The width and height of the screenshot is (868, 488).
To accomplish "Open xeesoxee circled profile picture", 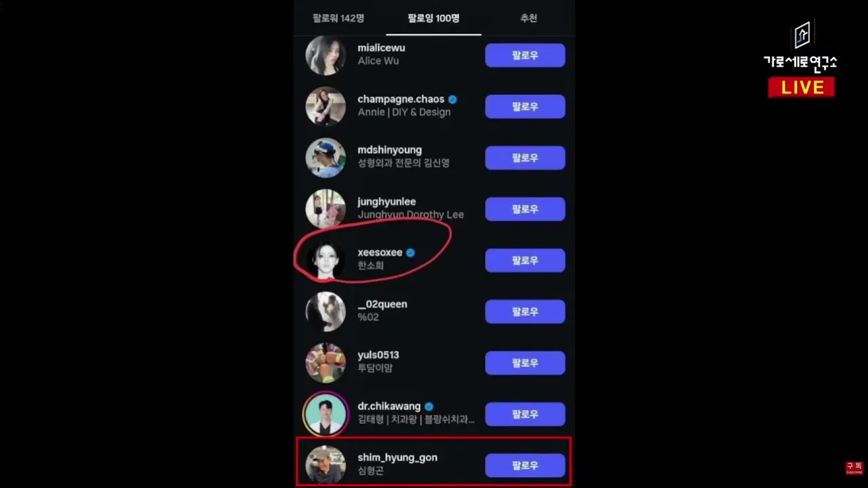I will (x=325, y=260).
